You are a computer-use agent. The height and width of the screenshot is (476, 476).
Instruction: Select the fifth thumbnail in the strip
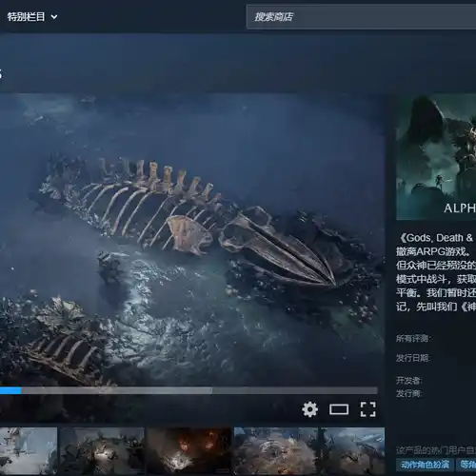point(352,450)
